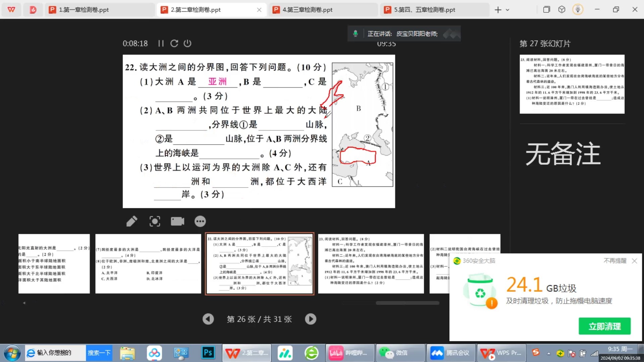Open the new tab dropdown arrow

pyautogui.click(x=508, y=10)
